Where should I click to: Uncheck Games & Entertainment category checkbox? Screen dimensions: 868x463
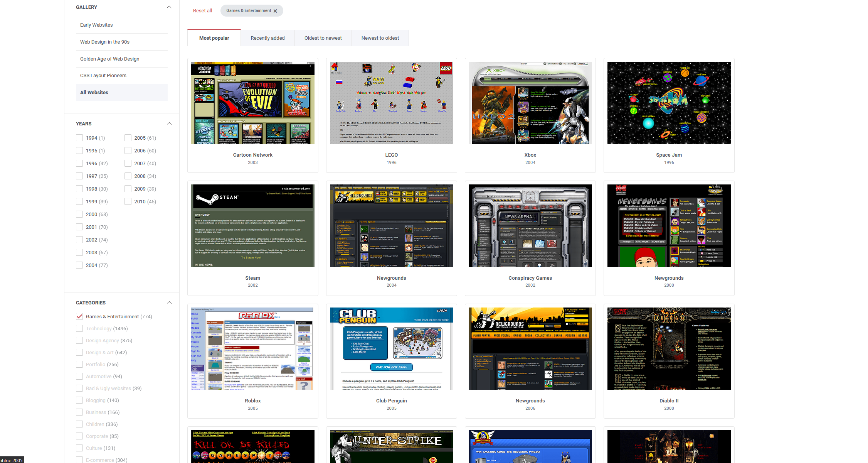click(x=79, y=316)
